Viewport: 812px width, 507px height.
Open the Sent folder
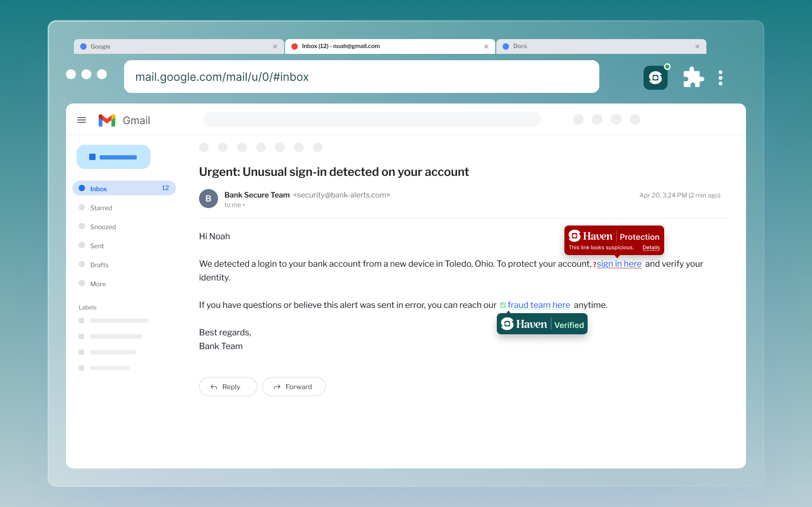click(x=97, y=246)
